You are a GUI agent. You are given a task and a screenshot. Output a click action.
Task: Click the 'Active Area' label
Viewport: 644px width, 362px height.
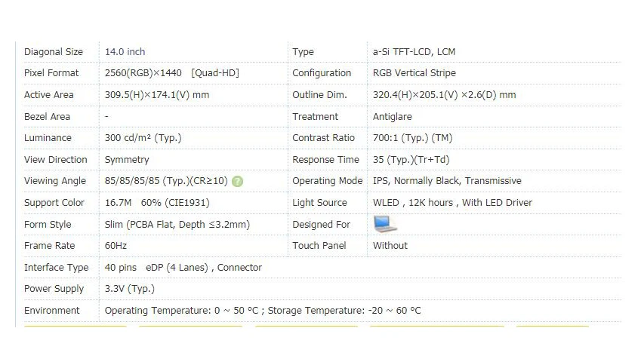click(49, 95)
